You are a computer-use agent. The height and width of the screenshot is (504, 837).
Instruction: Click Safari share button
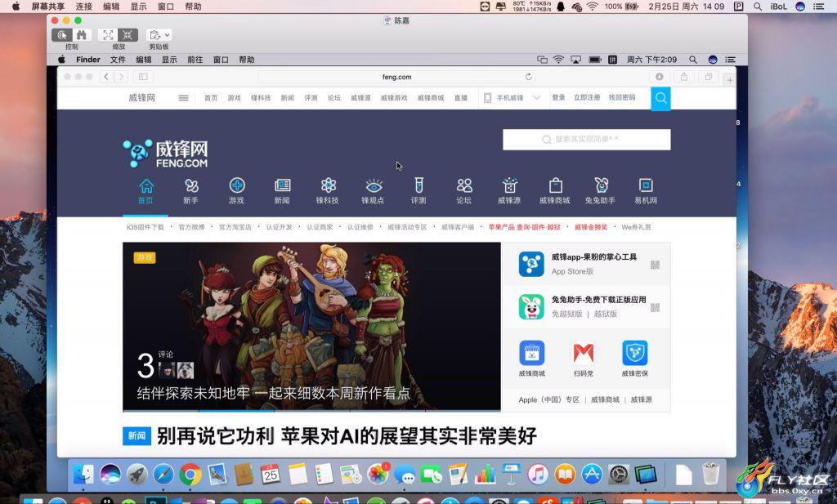click(x=684, y=77)
